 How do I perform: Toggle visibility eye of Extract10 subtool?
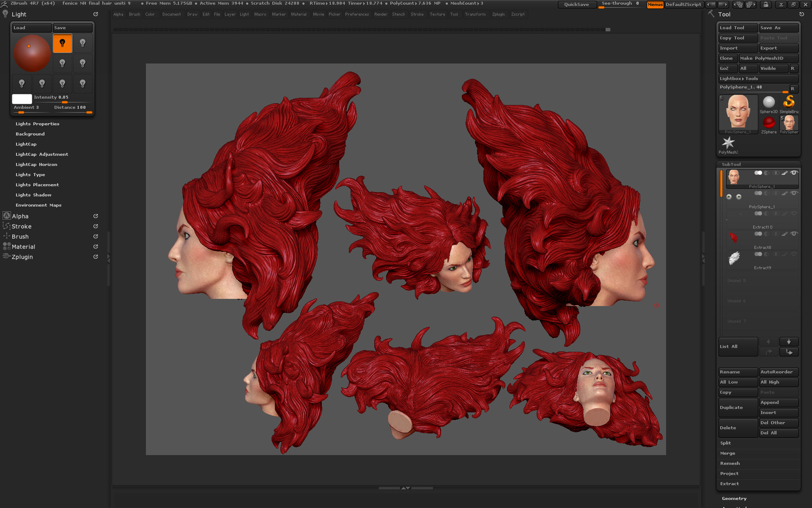point(794,213)
